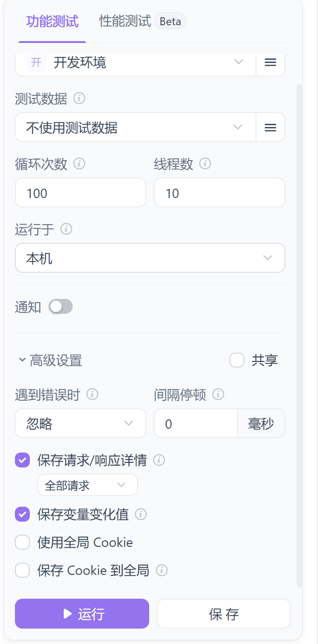
Task: Toggle the 通知 notification switch
Action: pos(61,307)
